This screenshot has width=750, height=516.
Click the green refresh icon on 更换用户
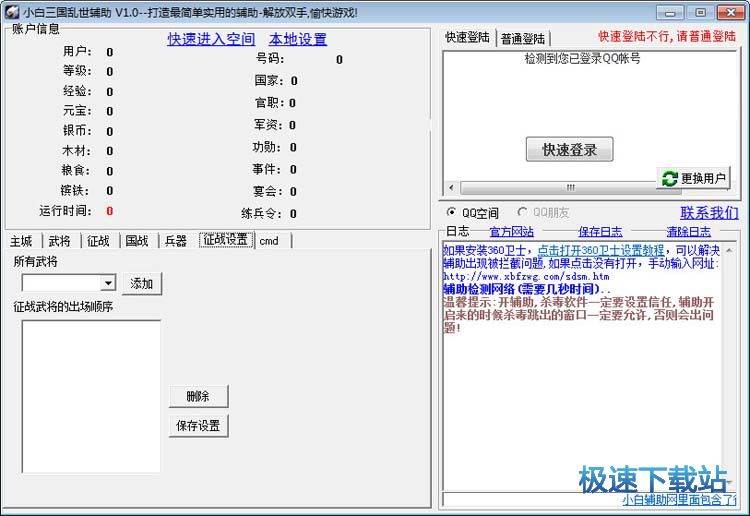click(670, 178)
